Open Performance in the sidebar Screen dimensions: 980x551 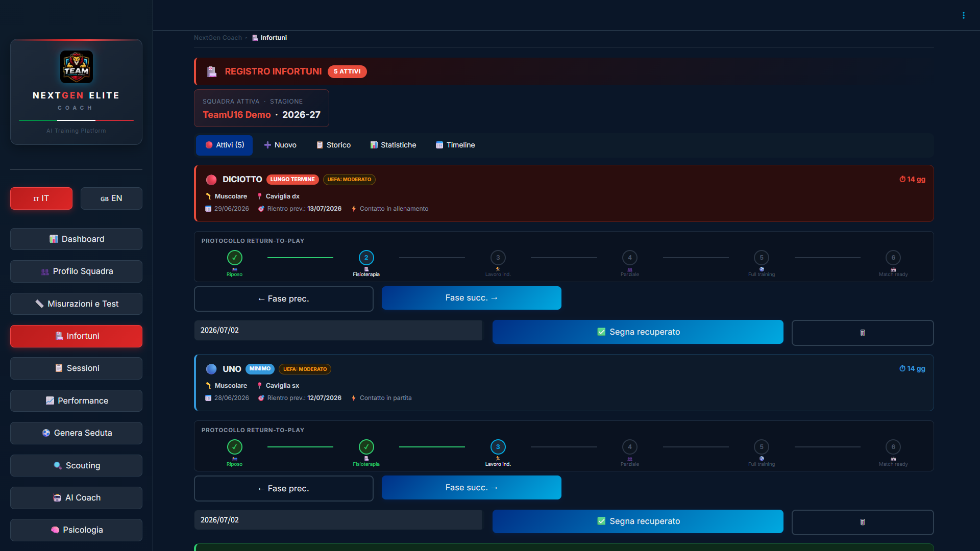77,400
